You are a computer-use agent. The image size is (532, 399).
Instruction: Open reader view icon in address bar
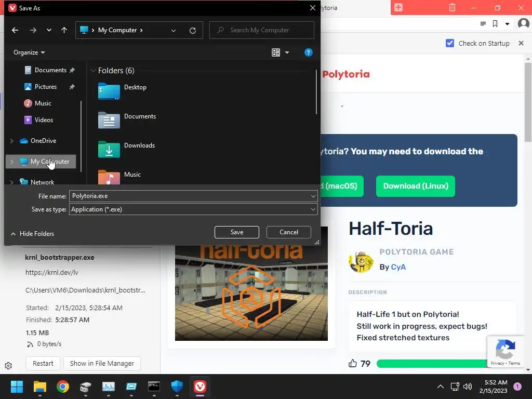click(x=483, y=24)
